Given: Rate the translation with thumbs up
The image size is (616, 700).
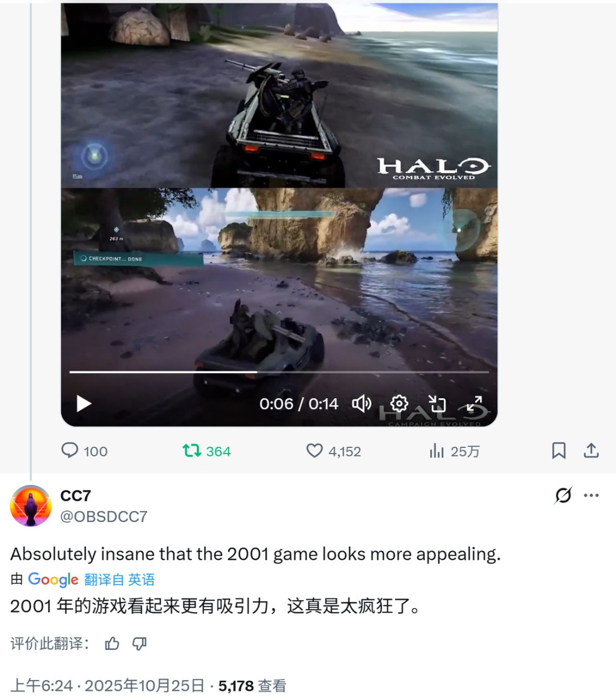Looking at the screenshot, I should coord(112,644).
